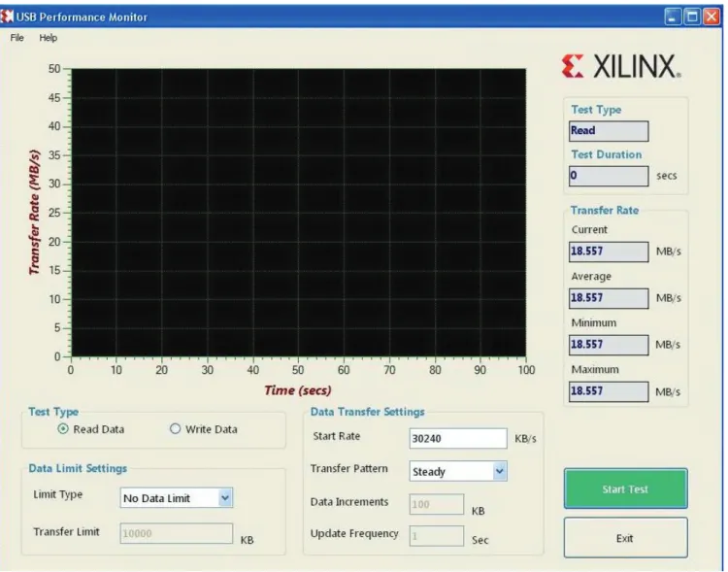The width and height of the screenshot is (728, 572).
Task: Expand the Limit Type dropdown
Action: point(225,498)
